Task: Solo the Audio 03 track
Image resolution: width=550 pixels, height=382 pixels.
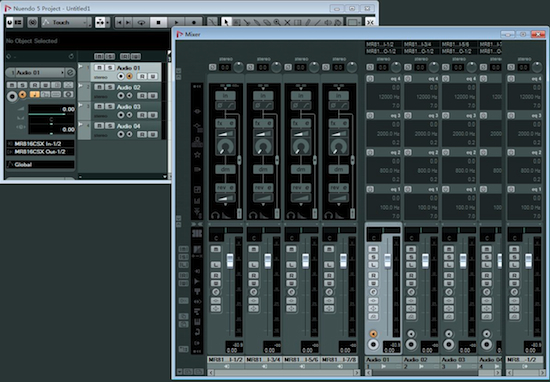Action: (x=110, y=106)
